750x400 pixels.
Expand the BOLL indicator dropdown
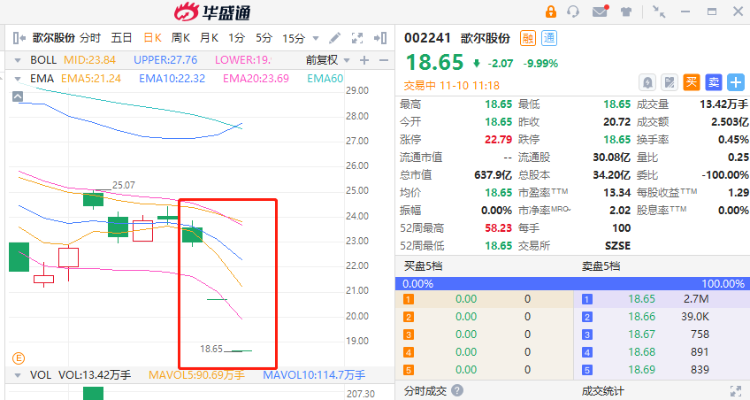[18, 60]
